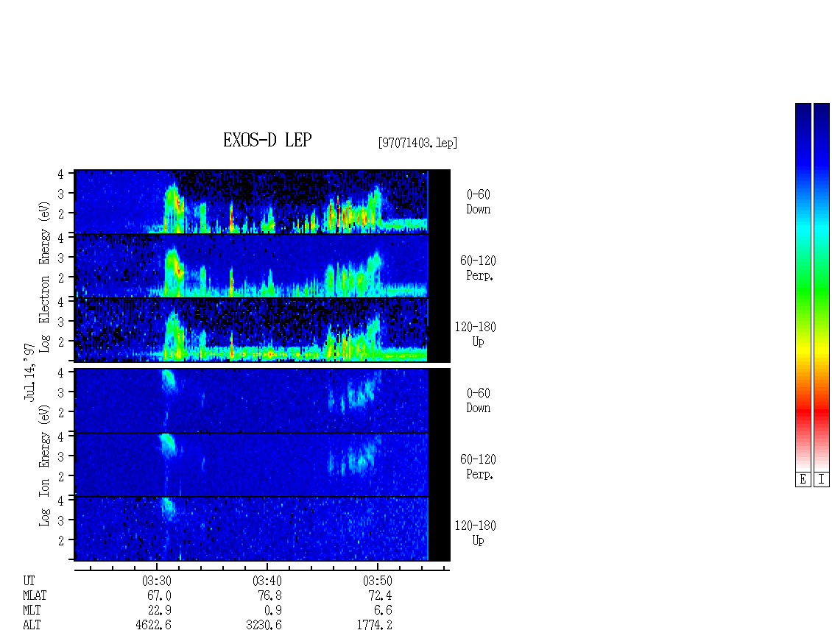Screen dimensions: 832x644
Task: Click the MLAT value 76.8
Action: pos(269,595)
